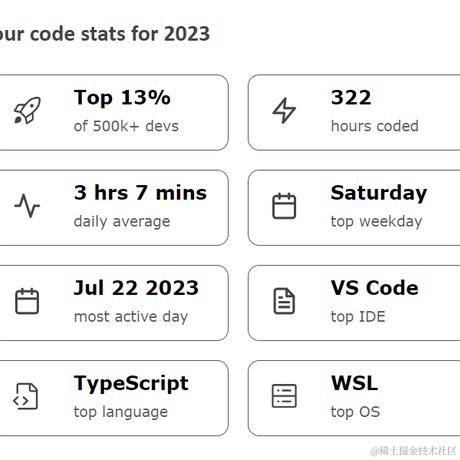The width and height of the screenshot is (460, 460).
Task: Click the server icon beside WSL
Action: tap(284, 396)
